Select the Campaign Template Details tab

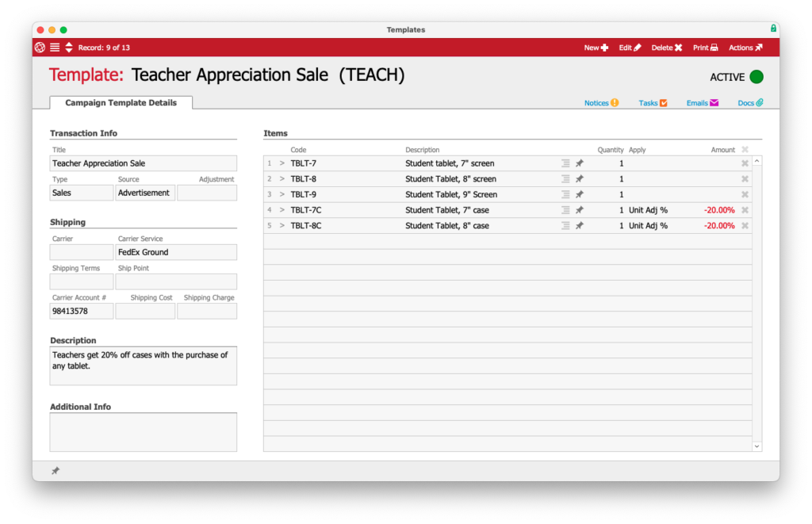click(x=121, y=102)
